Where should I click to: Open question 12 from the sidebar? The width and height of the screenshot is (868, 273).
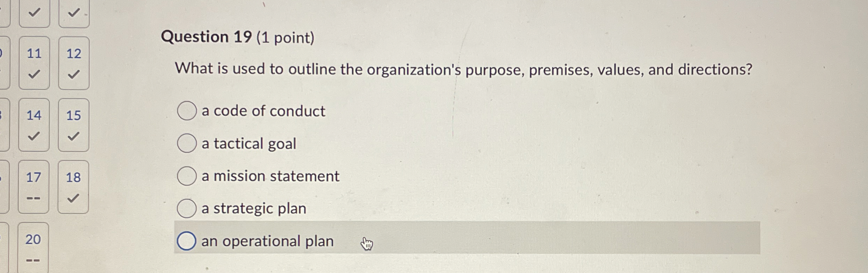coord(74,53)
